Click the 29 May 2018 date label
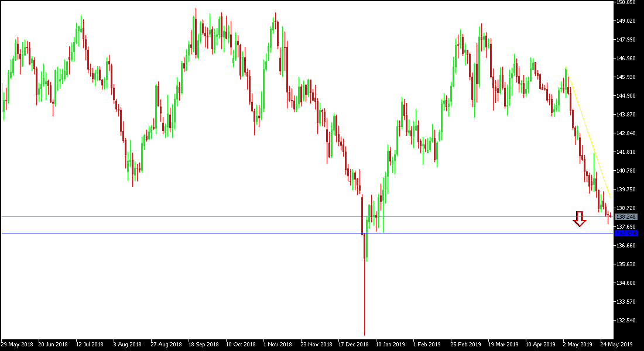 pyautogui.click(x=19, y=345)
